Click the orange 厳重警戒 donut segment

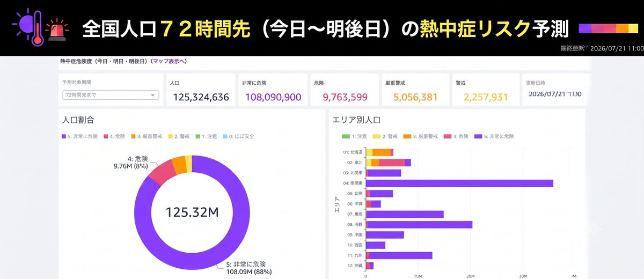click(x=180, y=166)
